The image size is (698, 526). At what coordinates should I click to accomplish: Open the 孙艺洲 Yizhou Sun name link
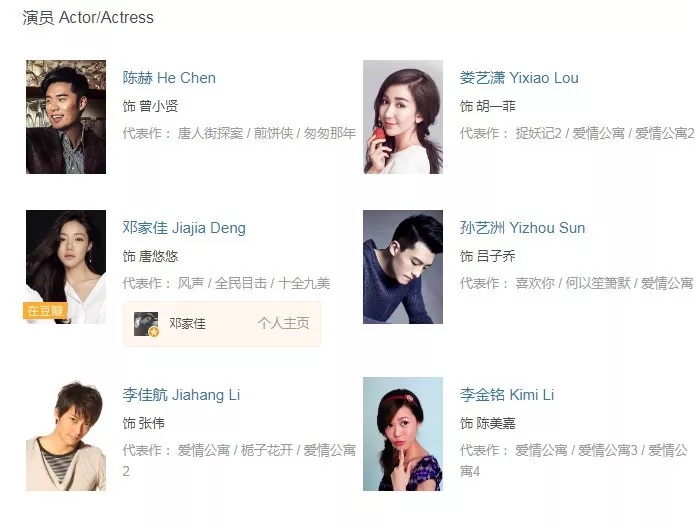(522, 228)
